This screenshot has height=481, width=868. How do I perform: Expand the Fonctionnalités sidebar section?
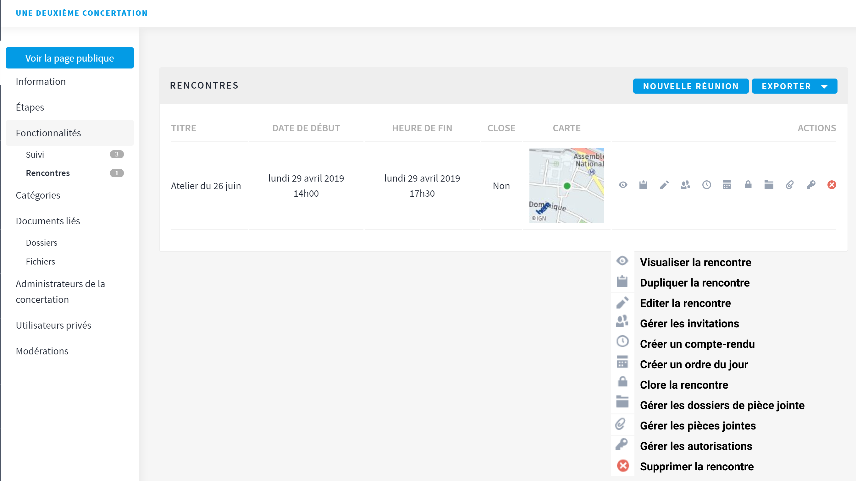click(x=48, y=133)
